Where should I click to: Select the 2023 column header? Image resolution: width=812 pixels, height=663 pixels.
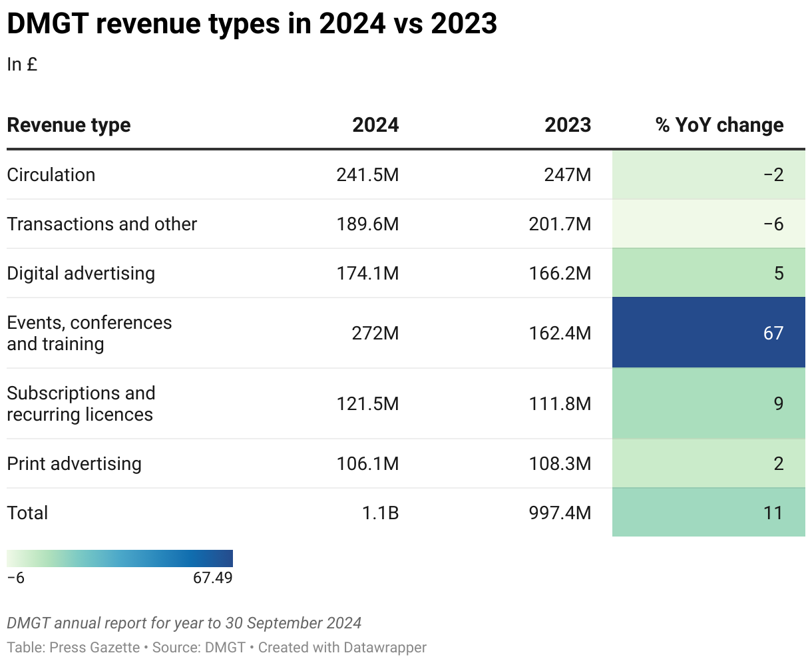click(567, 125)
